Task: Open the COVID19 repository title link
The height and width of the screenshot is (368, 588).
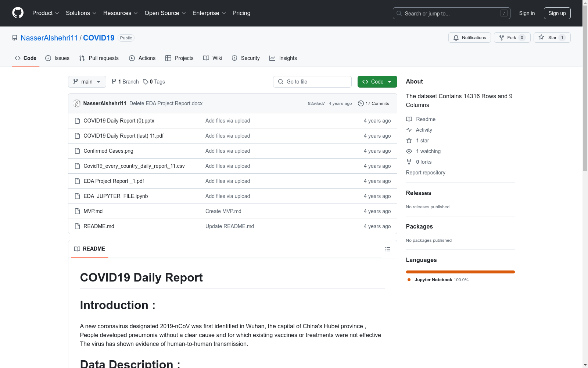Action: [x=99, y=38]
